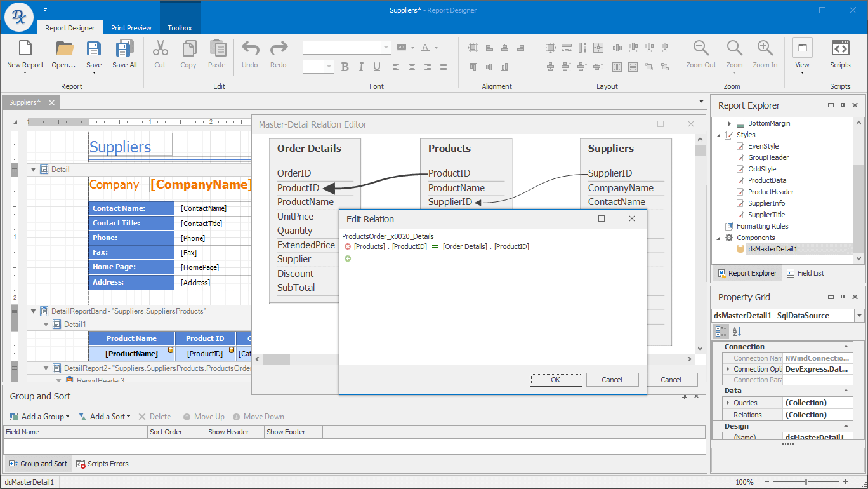The width and height of the screenshot is (868, 489).
Task: Open the Scripts editor icon
Action: (x=840, y=50)
